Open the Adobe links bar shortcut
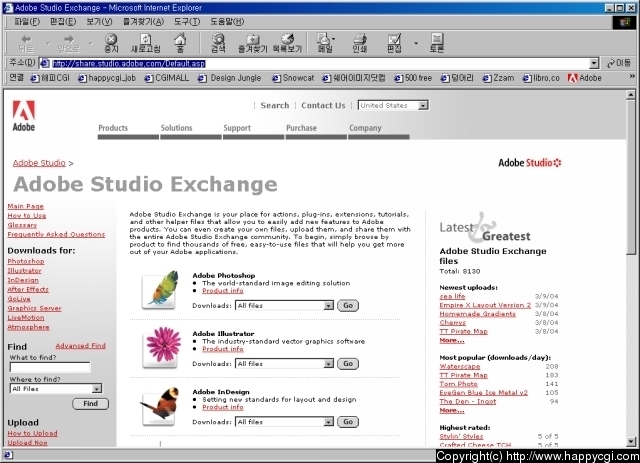The width and height of the screenshot is (640, 463). 584,78
